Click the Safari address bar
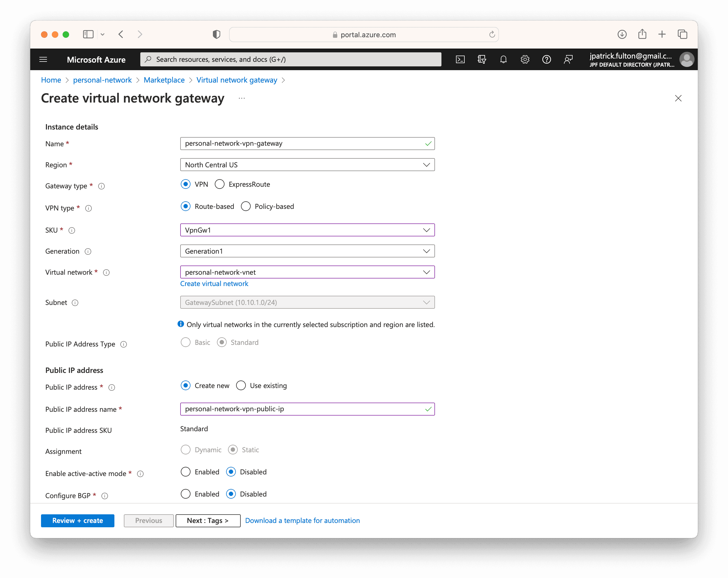Image resolution: width=728 pixels, height=578 pixels. click(364, 35)
